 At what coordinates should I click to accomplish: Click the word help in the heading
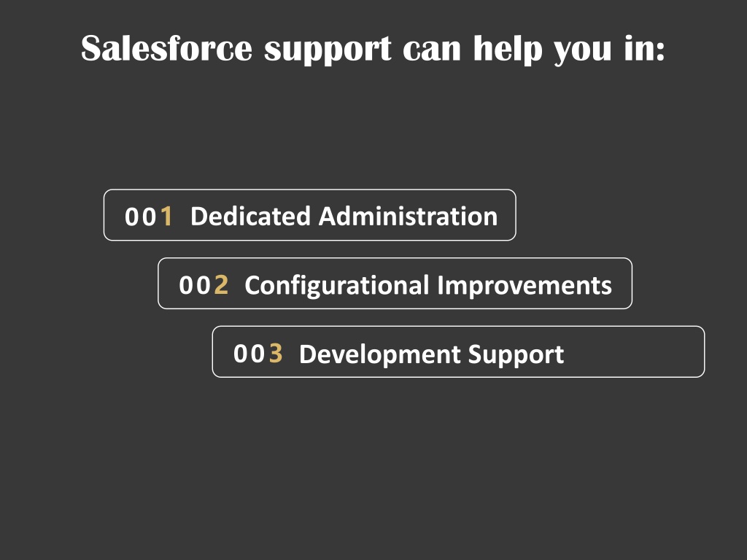pos(508,50)
